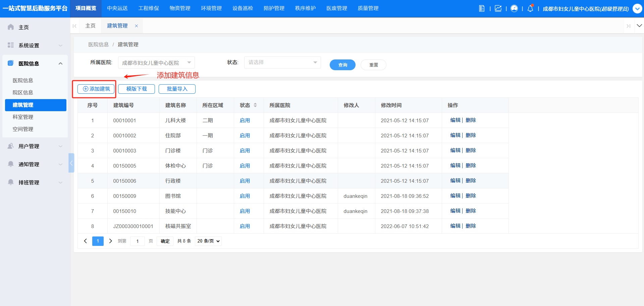Screen dimensions: 644x306
Task: Open 陪护管理 top menu
Action: pos(274,8)
